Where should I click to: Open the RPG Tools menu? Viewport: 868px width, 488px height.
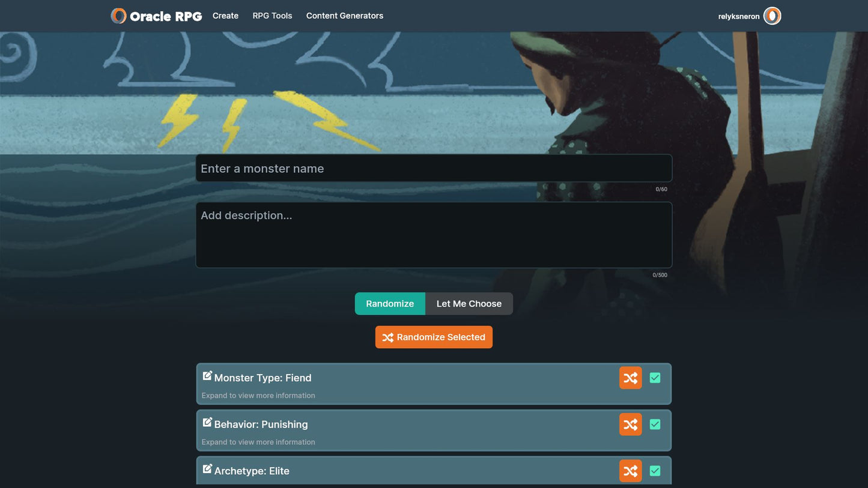click(272, 16)
